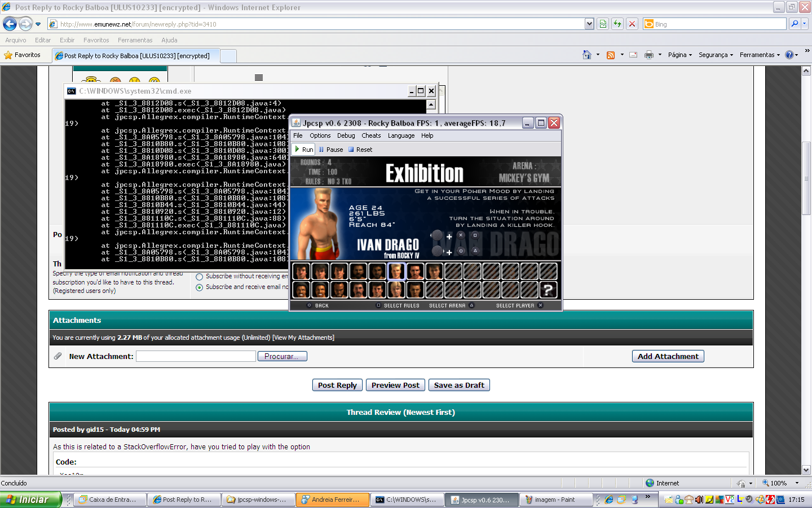Click the Run button in Jpcsp
This screenshot has width=812, height=508.
click(304, 150)
